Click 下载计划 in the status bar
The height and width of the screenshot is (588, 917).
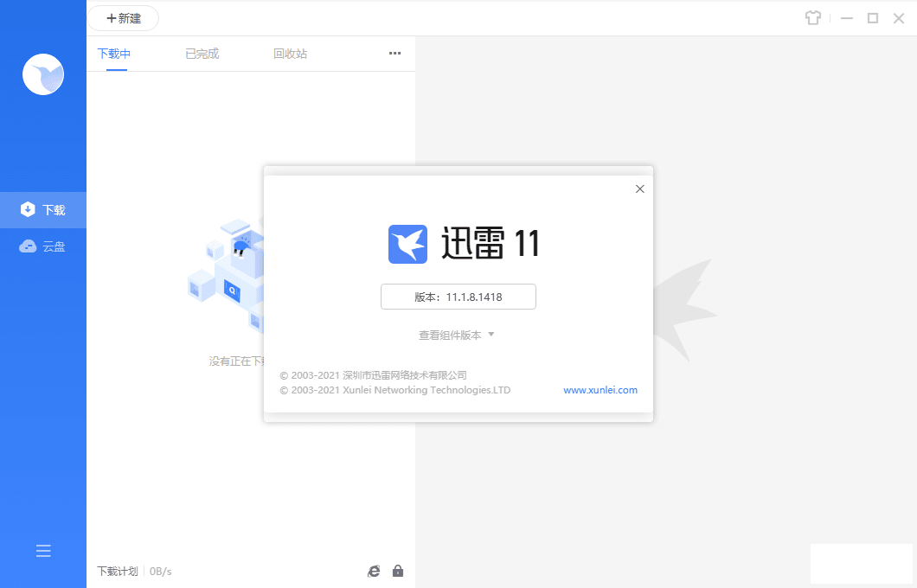pos(118,571)
